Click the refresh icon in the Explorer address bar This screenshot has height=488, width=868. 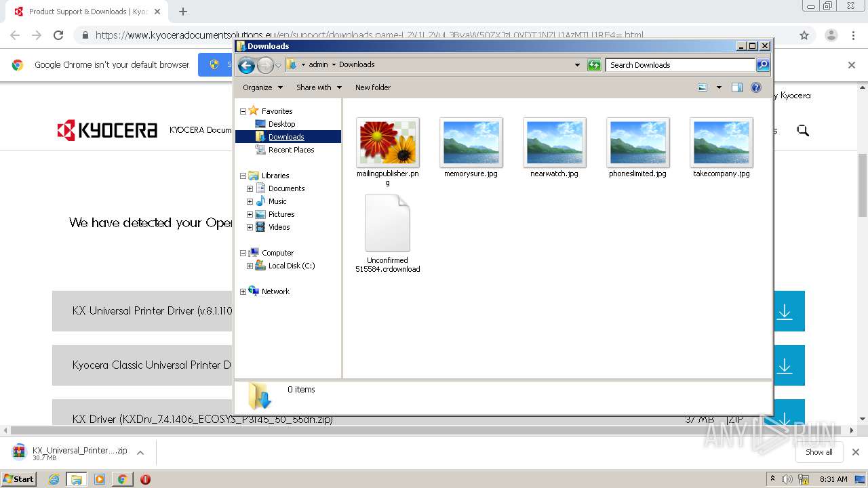click(594, 65)
